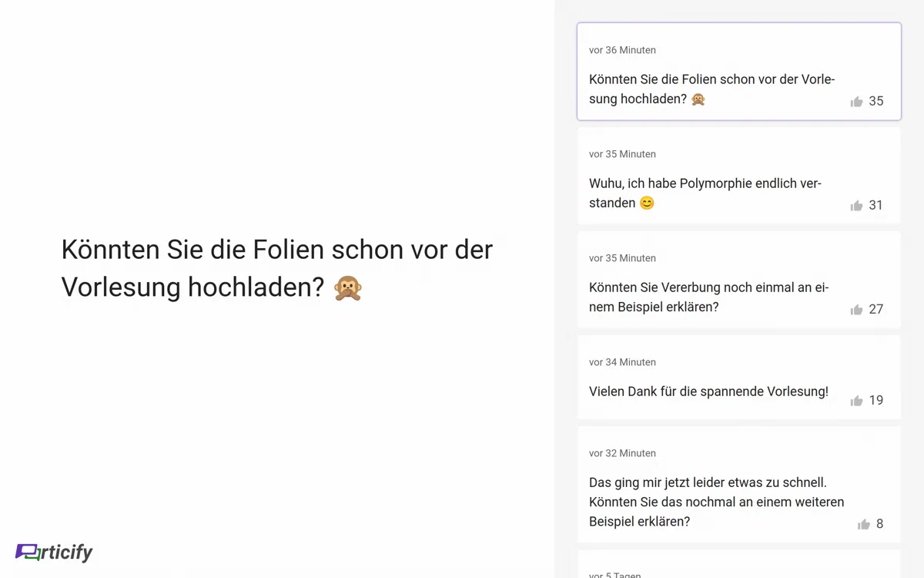Click the Particify logo
The image size is (924, 578).
point(54,552)
